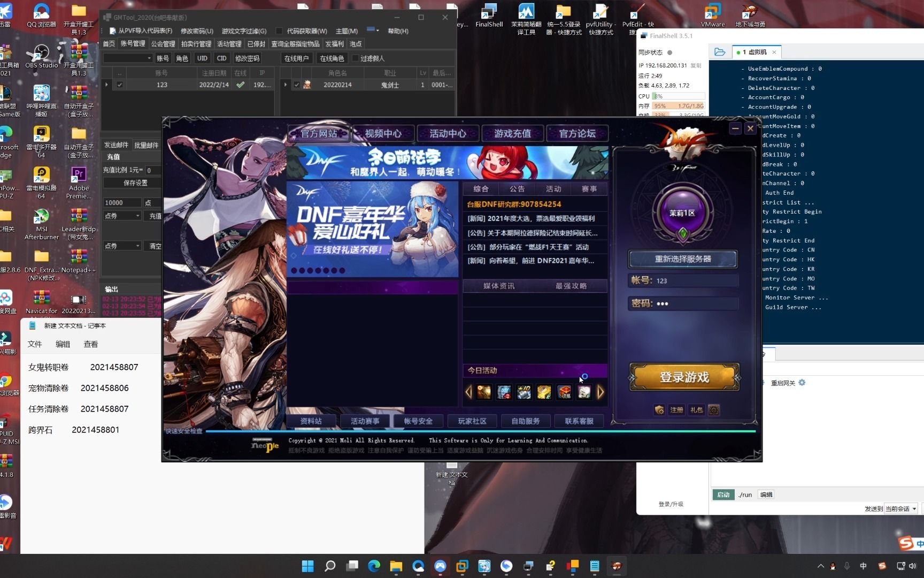The image size is (924, 578).
Task: Open the Navicat desktop icon
Action: click(x=41, y=302)
